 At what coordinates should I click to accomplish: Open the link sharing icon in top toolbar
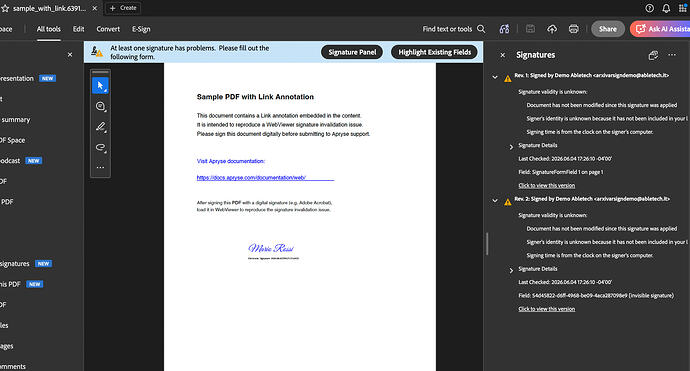(504, 29)
